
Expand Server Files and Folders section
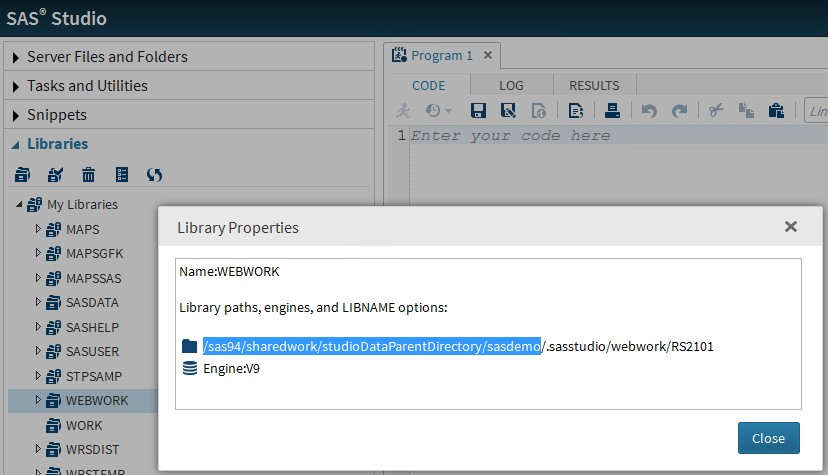click(x=15, y=57)
